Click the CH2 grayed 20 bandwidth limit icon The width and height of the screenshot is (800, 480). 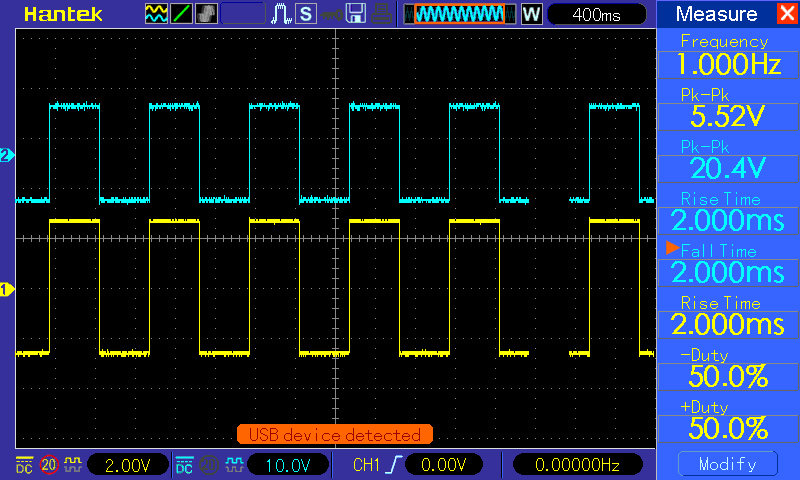209,465
